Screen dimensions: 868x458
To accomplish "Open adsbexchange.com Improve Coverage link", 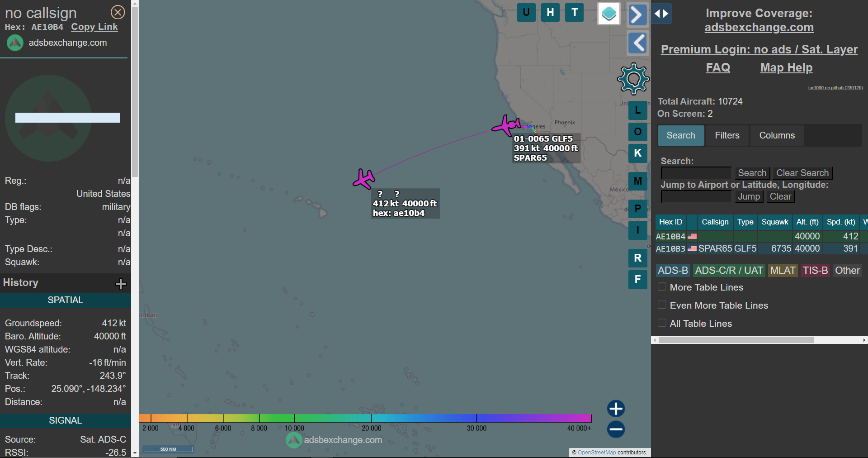I will click(759, 28).
